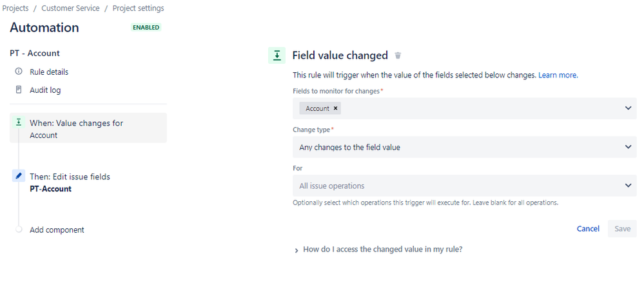Click the Save button
This screenshot has width=644, height=285.
click(622, 229)
